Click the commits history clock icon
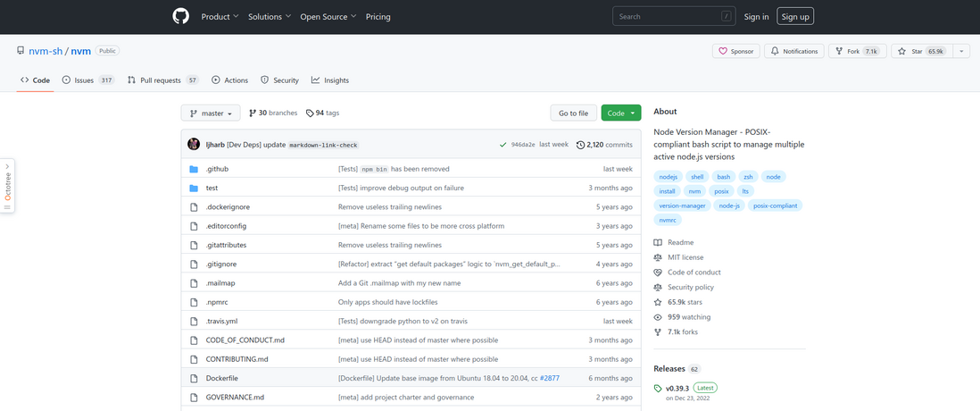This screenshot has width=980, height=411. [580, 144]
